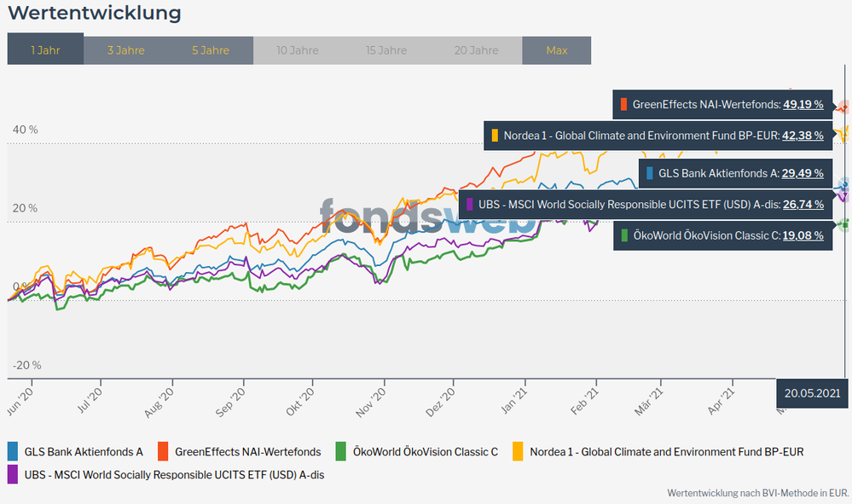This screenshot has width=852, height=504.
Task: Click the yellow Nordea legend swatch
Action: pos(518,451)
